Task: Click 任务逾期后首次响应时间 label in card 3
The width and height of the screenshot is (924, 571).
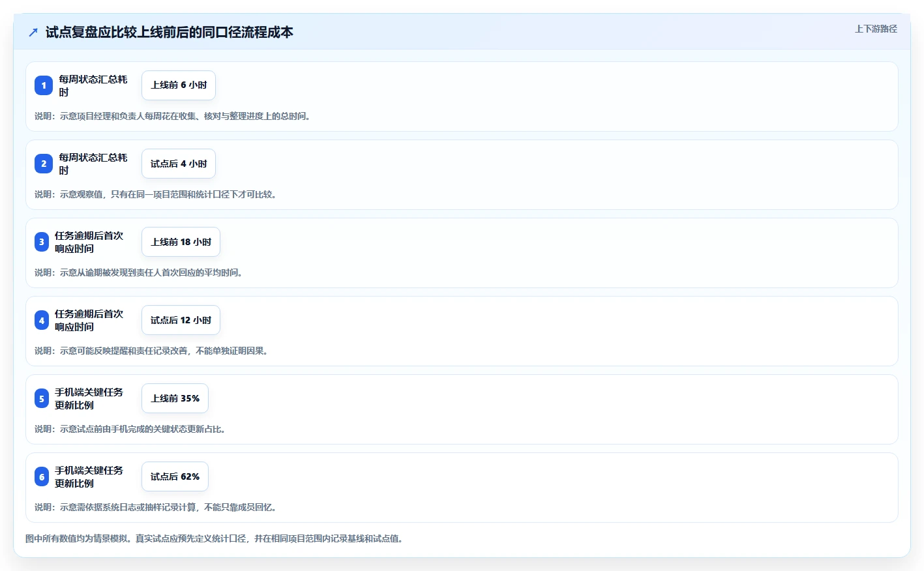Action: coord(89,242)
